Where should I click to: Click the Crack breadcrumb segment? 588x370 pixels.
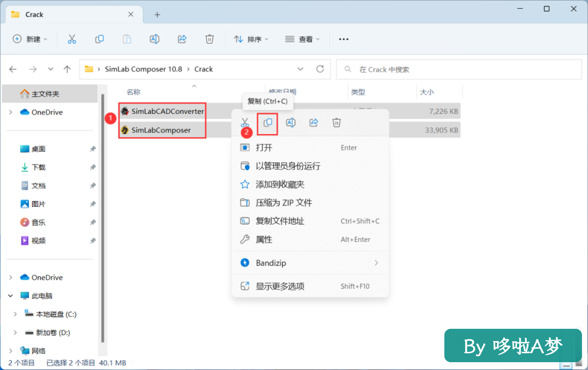pos(204,69)
